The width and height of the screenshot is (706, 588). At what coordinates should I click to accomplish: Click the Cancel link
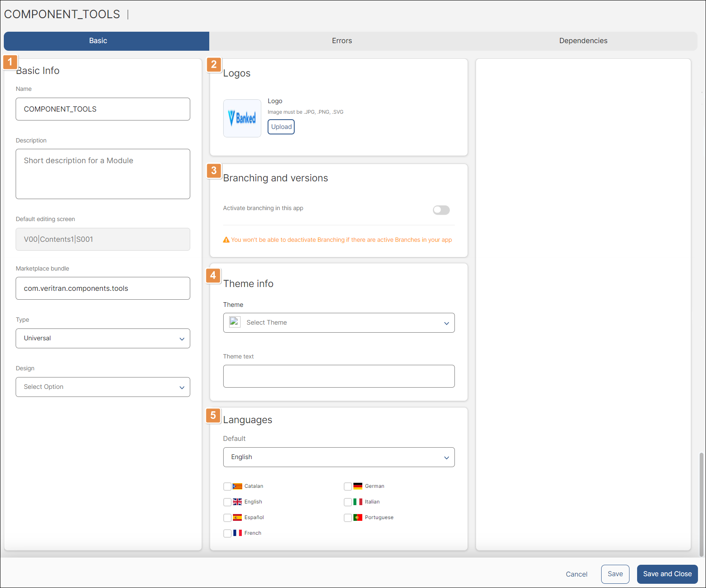click(x=577, y=574)
